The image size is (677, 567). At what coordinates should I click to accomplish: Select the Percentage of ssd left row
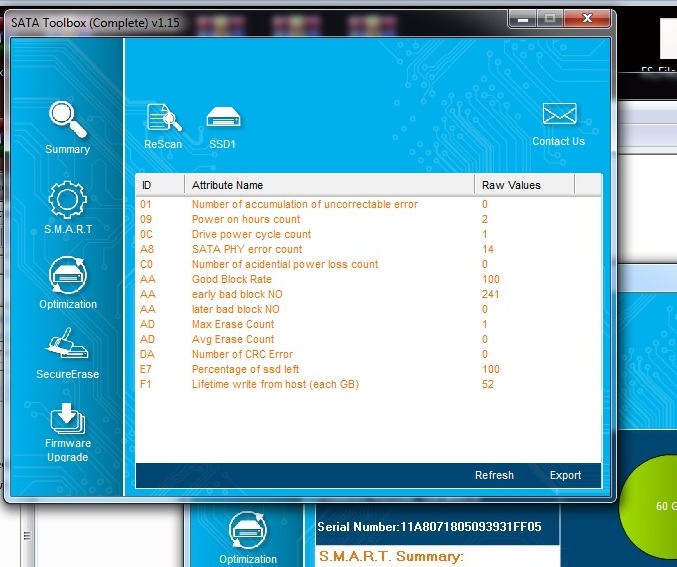(x=368, y=369)
